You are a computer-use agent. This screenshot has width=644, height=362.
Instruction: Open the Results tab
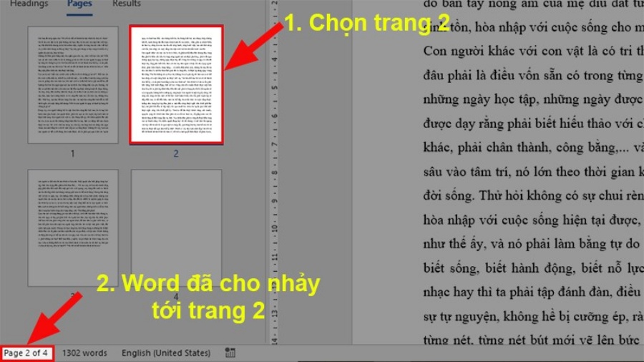tap(127, 4)
